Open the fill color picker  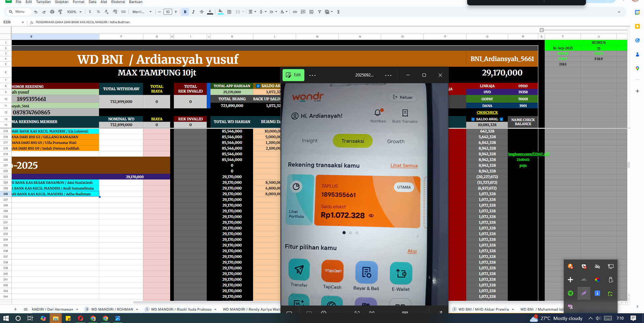[x=220, y=12]
